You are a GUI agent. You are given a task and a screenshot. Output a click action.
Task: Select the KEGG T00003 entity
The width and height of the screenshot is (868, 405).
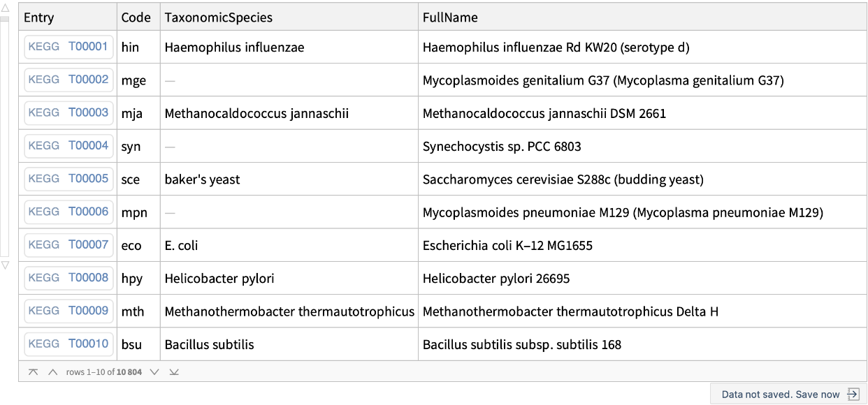(68, 113)
